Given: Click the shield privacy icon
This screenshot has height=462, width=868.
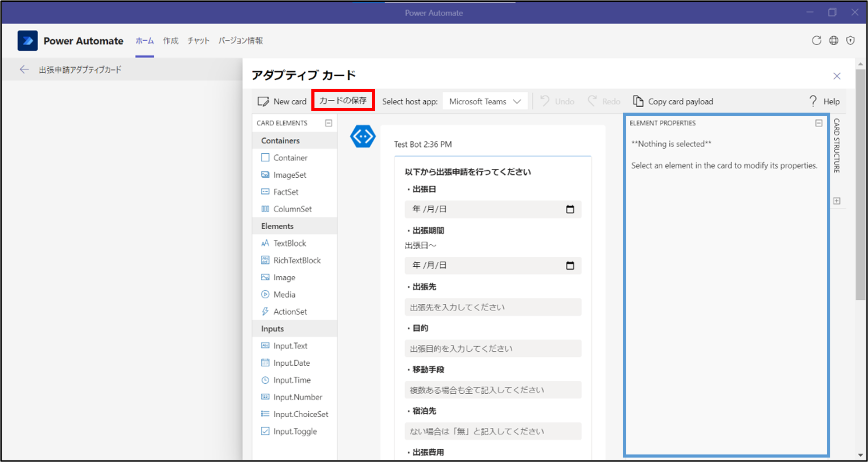Looking at the screenshot, I should click(850, 40).
